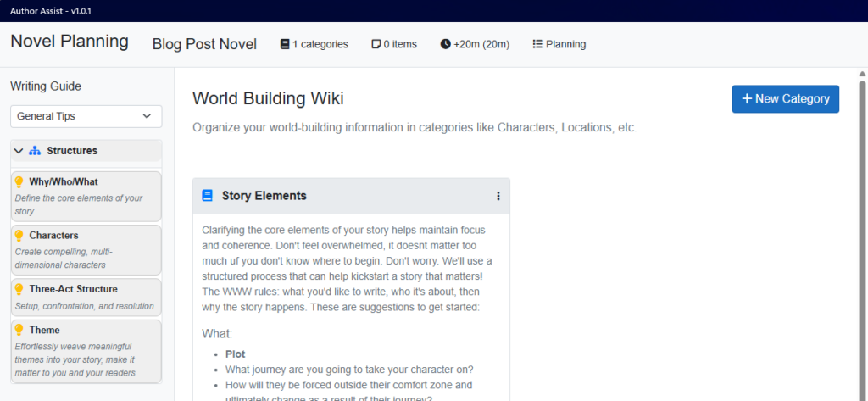The image size is (868, 401).
Task: Select the Theme writing guide item
Action: [x=86, y=350]
